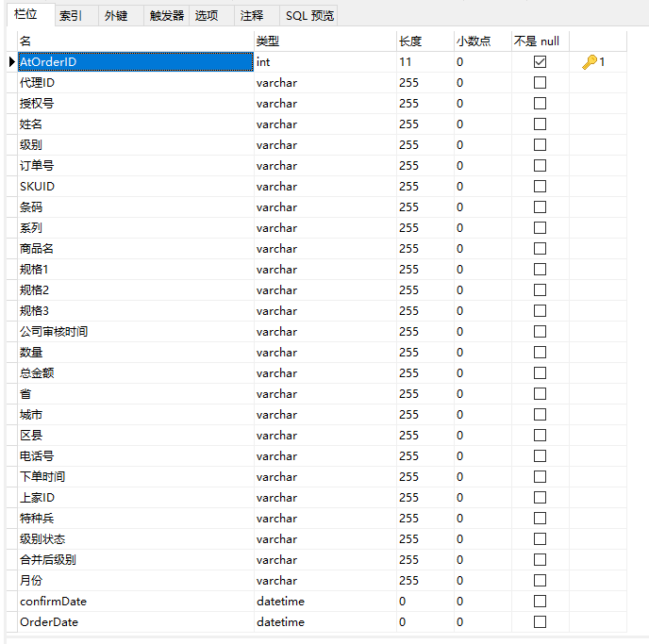
Task: Open the type cell of confirmDate
Action: click(324, 601)
